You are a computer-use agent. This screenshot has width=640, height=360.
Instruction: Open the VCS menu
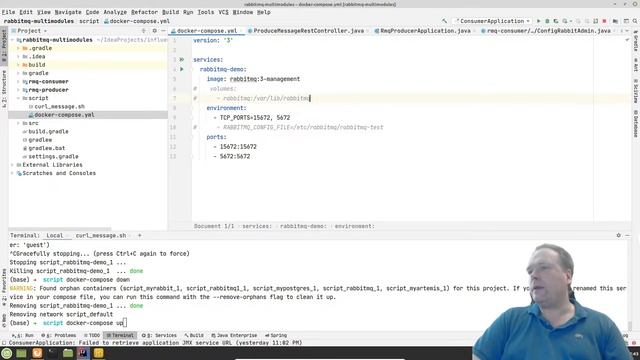(223, 12)
